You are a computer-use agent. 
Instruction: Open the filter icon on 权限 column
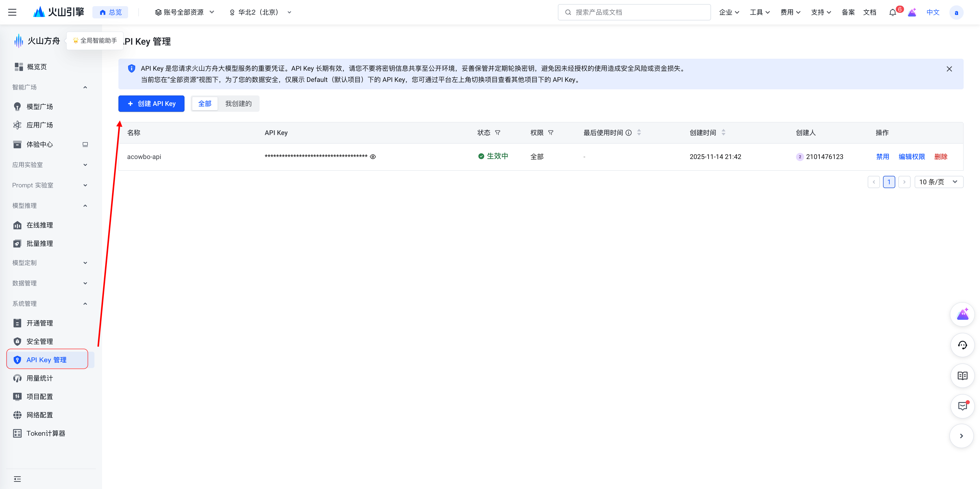coord(550,132)
